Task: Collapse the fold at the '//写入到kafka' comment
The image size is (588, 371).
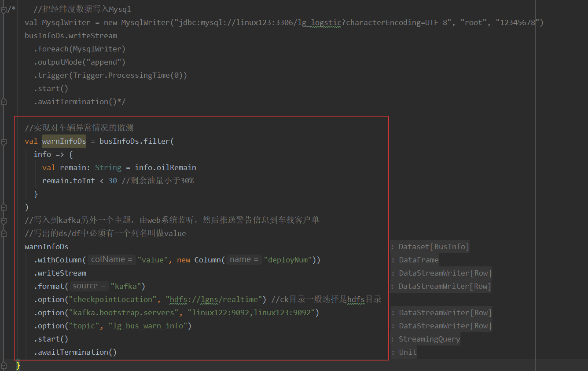Action: pyautogui.click(x=4, y=221)
